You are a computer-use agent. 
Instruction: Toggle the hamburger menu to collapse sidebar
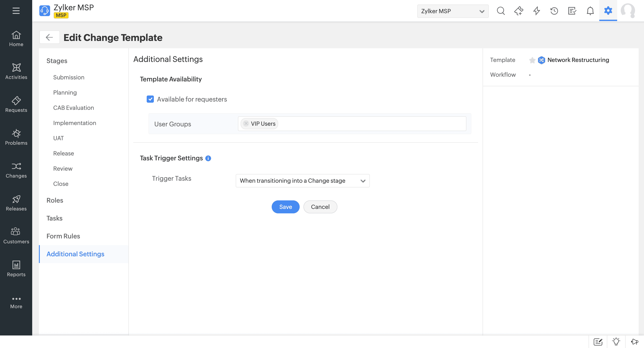click(16, 11)
